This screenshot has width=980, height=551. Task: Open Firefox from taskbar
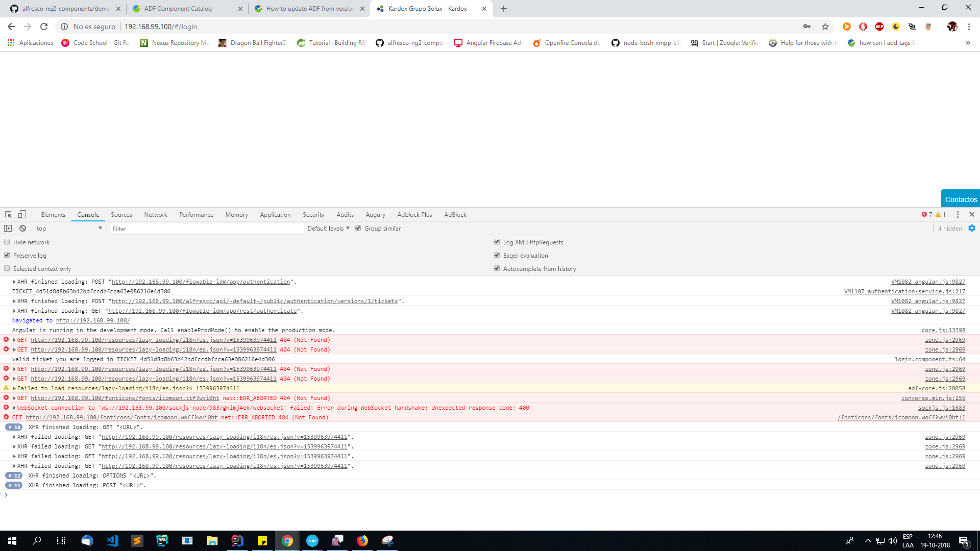point(362,541)
